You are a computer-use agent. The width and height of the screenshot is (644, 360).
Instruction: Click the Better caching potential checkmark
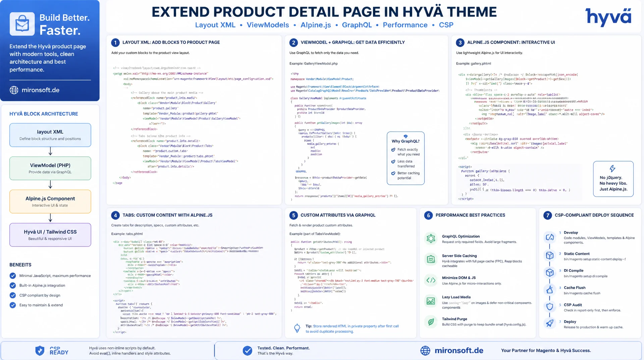tap(393, 173)
